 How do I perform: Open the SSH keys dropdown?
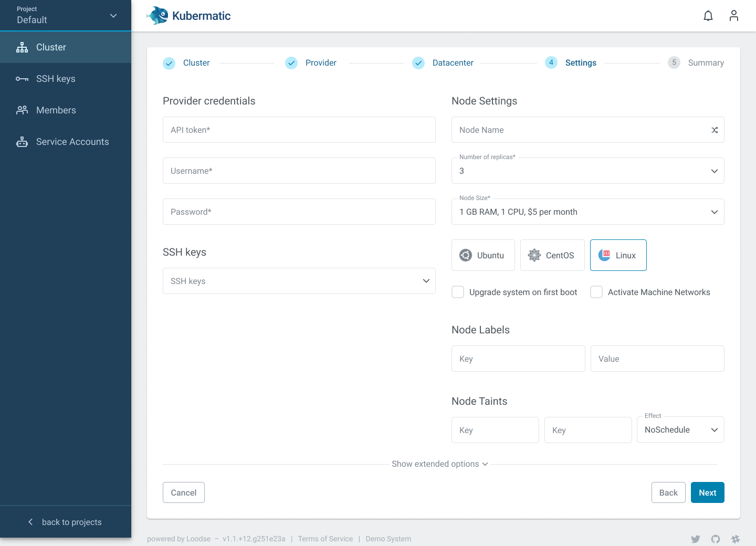[299, 281]
